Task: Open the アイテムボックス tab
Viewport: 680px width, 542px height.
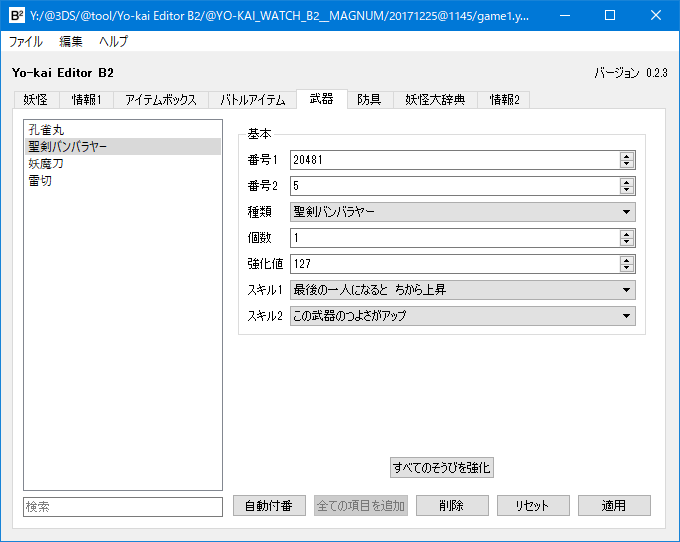Action: tap(161, 100)
